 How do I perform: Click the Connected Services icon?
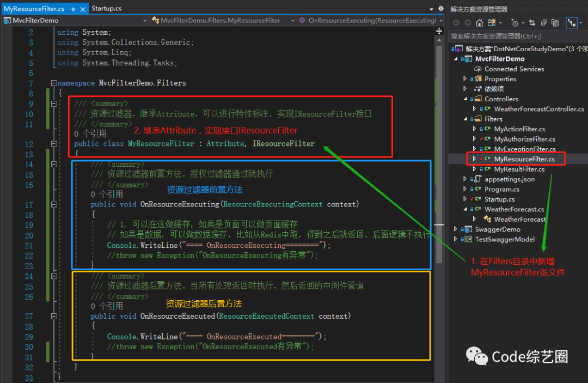(478, 69)
